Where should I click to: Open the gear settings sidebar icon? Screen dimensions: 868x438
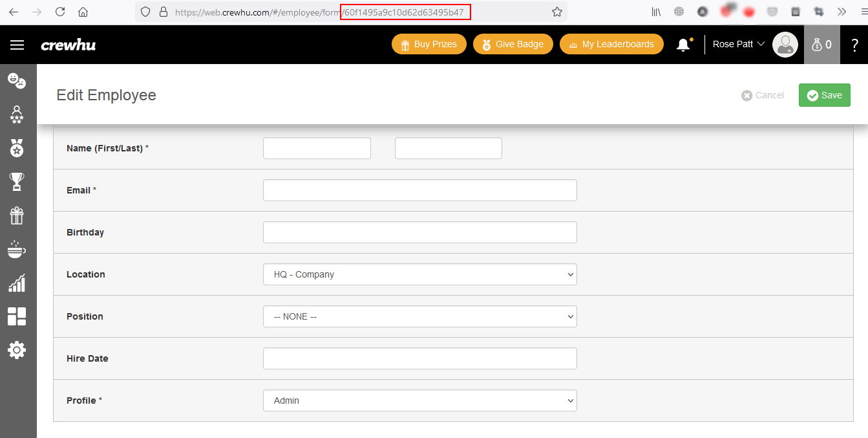point(17,350)
